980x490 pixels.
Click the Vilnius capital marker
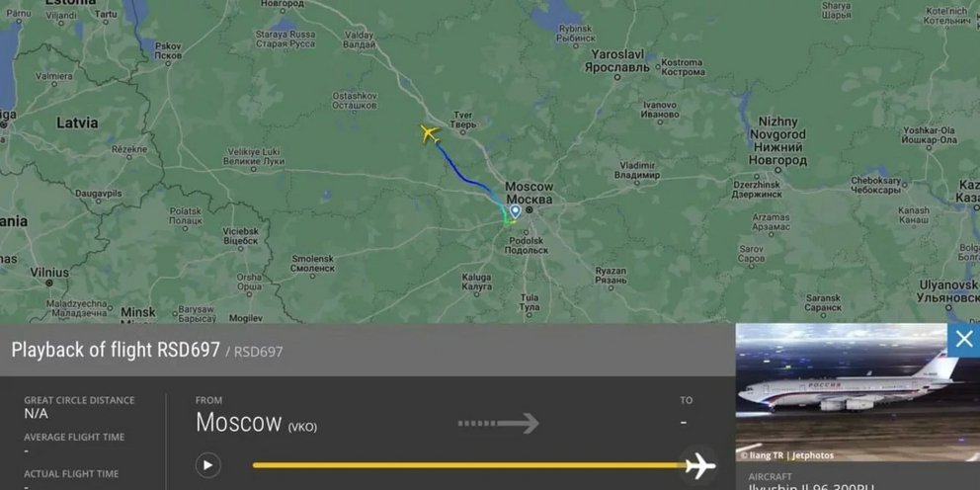tap(49, 284)
